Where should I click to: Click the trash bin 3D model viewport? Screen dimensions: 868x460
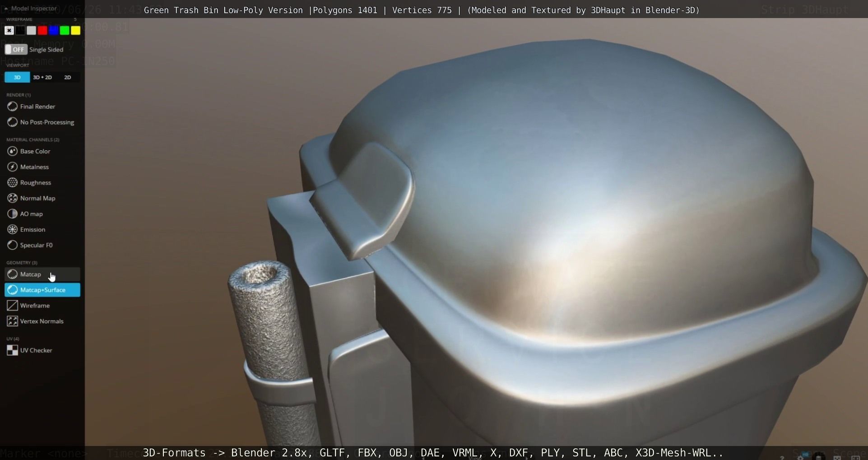(476, 232)
